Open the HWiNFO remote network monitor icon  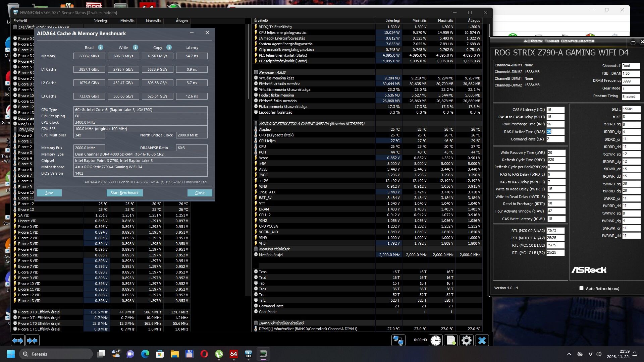tap(398, 340)
